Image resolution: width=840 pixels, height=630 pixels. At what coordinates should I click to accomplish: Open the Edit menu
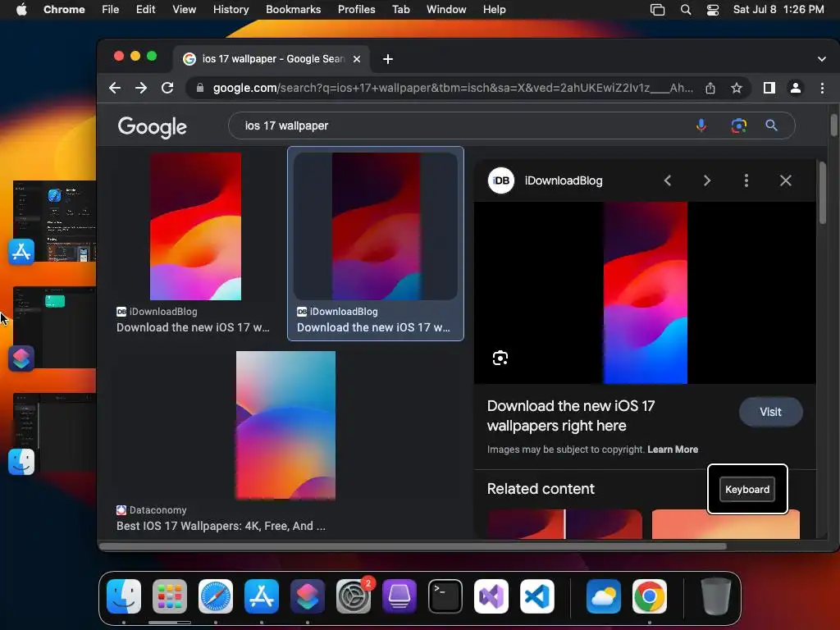tap(146, 10)
